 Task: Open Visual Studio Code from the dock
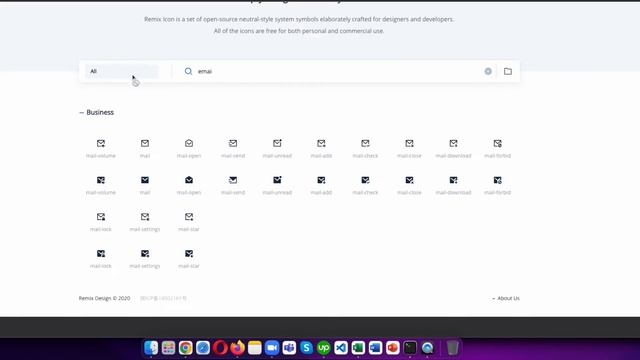341,348
